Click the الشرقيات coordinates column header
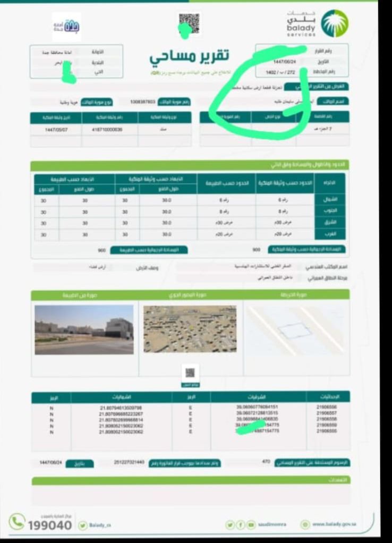 tap(257, 397)
